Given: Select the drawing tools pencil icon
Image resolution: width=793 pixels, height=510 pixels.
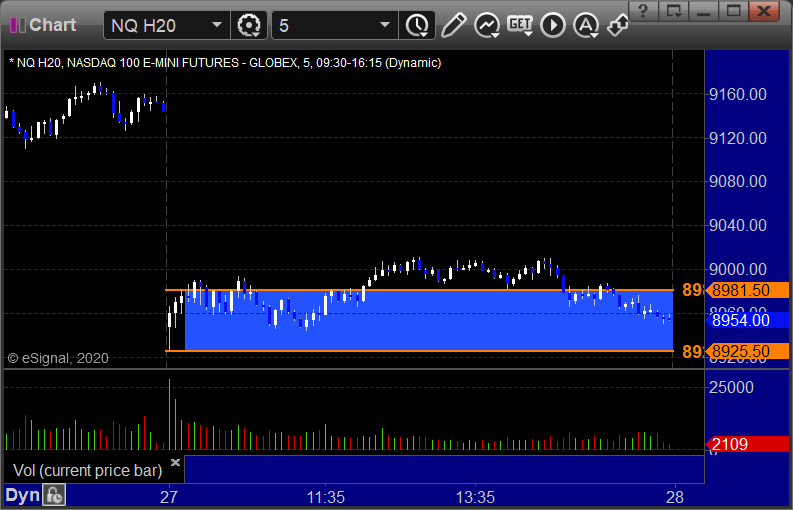Looking at the screenshot, I should (453, 25).
